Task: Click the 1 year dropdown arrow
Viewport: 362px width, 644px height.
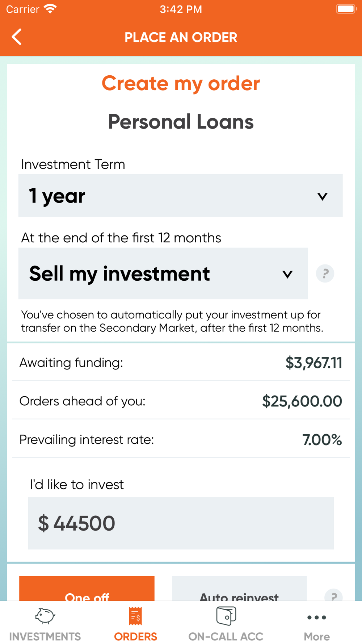Action: [322, 196]
